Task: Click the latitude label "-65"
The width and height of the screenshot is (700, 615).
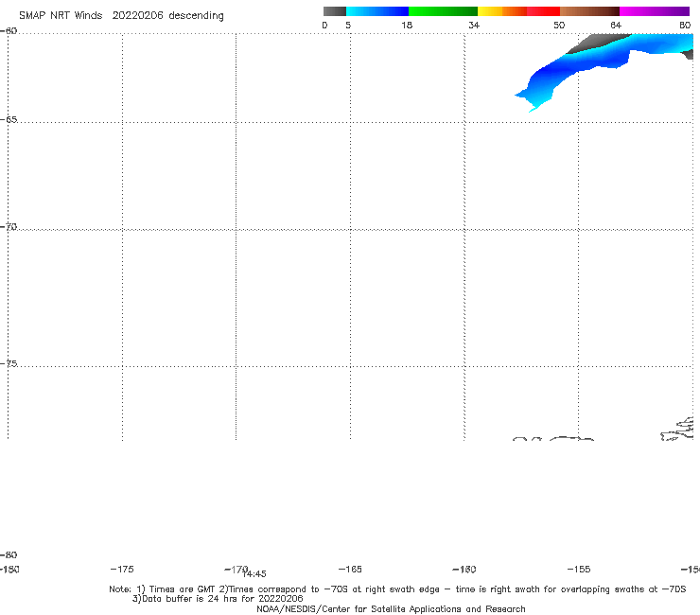Action: click(x=9, y=120)
